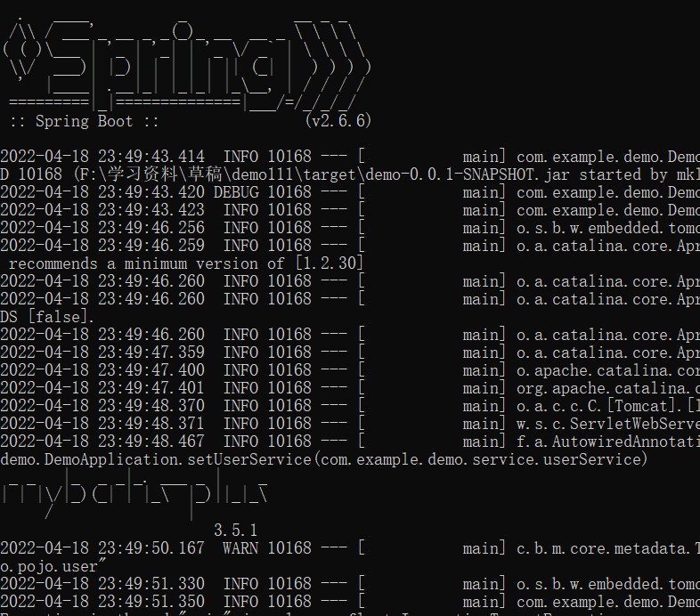Click the timestamp '23:49:47.359'
The width and height of the screenshot is (700, 616).
tap(151, 353)
